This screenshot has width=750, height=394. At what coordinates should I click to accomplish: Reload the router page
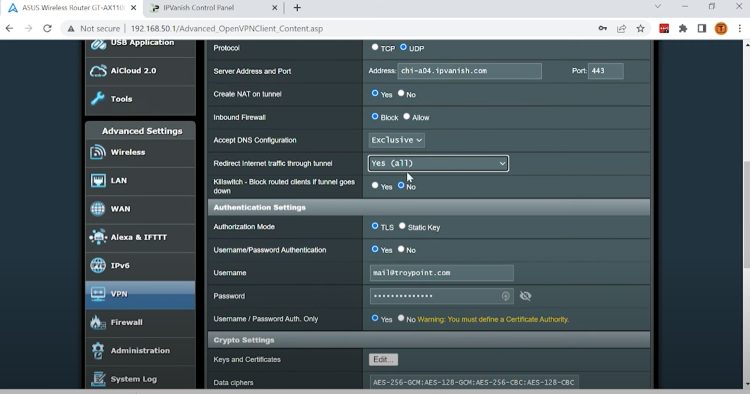(47, 29)
